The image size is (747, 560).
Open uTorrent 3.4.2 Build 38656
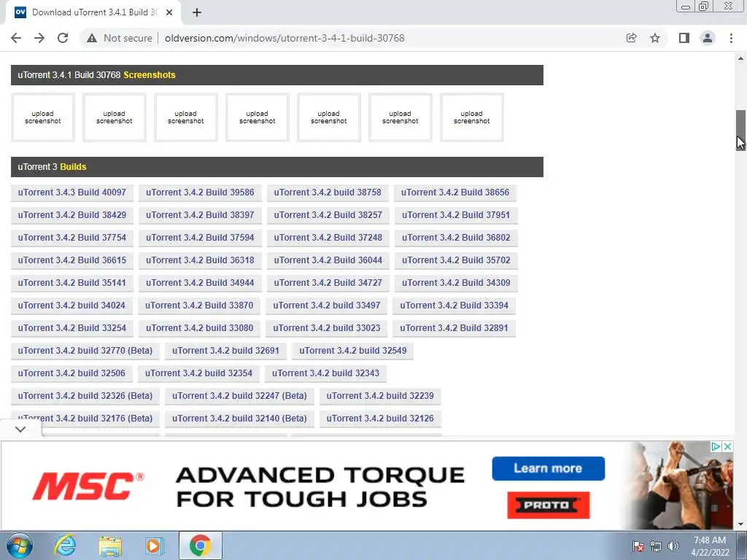[x=455, y=192]
